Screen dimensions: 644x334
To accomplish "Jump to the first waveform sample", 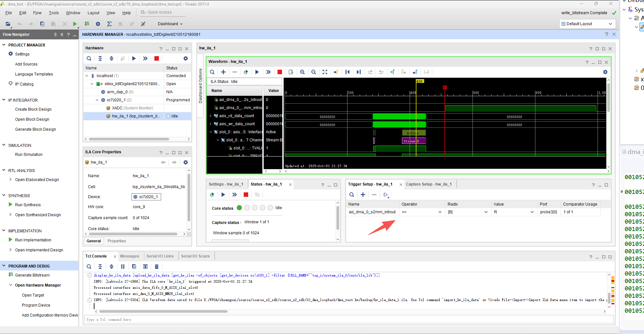I will click(347, 72).
